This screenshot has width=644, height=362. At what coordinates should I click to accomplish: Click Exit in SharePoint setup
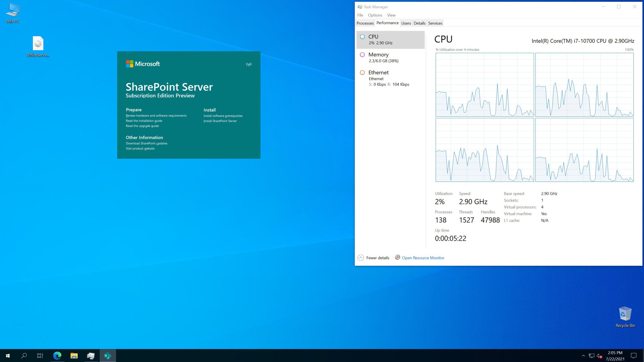249,64
